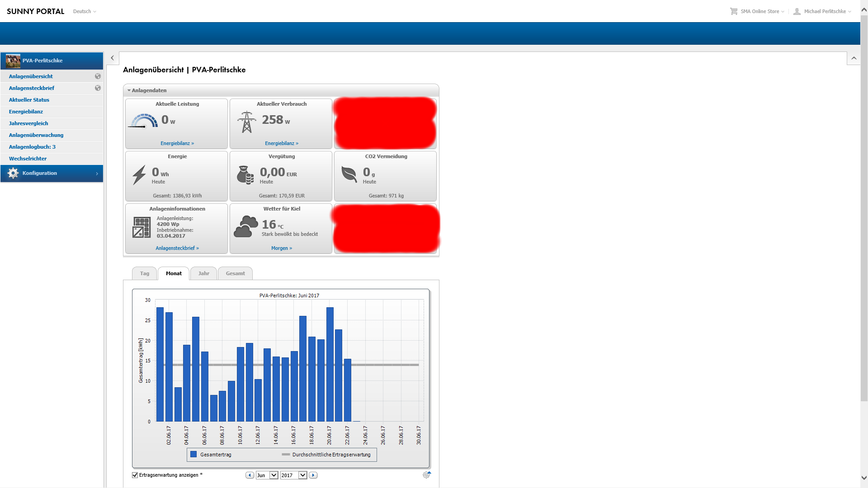Click the cloud weather icon for Kiel
Image resolution: width=868 pixels, height=488 pixels.
(245, 226)
